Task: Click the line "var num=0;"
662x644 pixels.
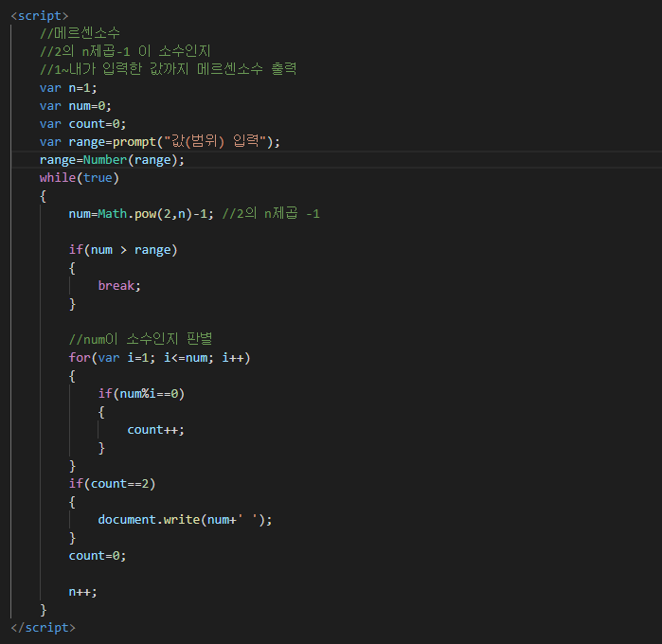Action: (76, 105)
